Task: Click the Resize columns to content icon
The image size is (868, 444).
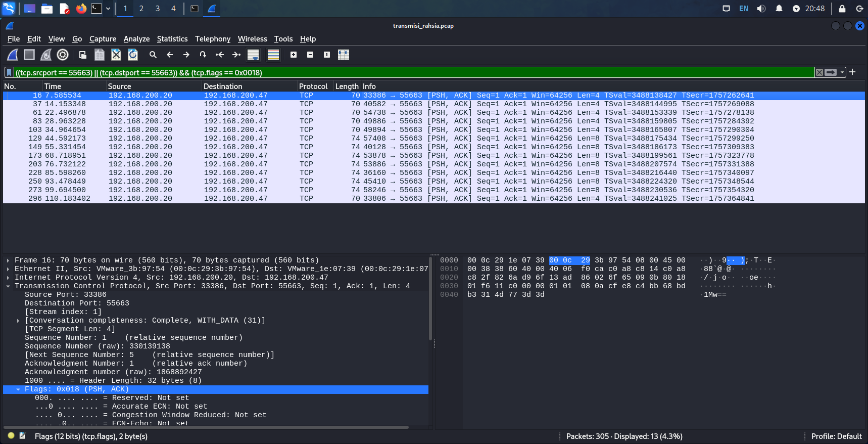Action: click(x=344, y=55)
